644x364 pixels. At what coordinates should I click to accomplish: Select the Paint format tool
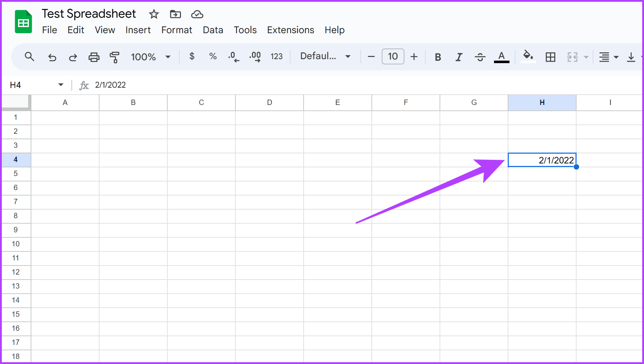(x=115, y=57)
